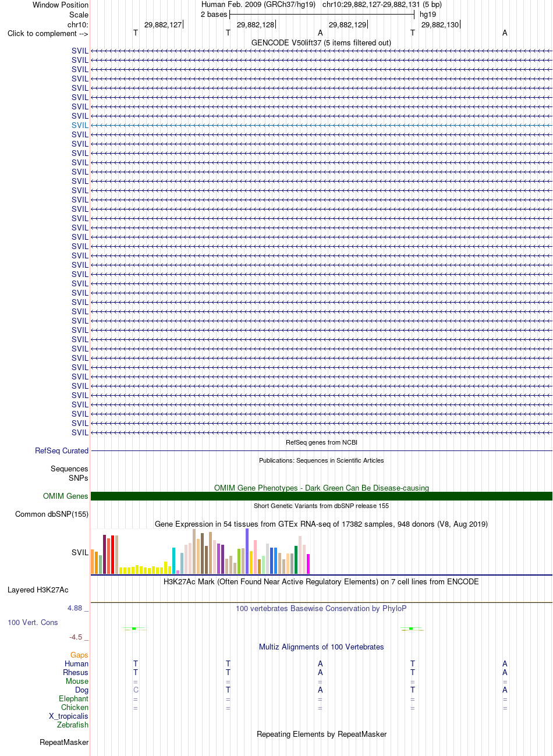The height and width of the screenshot is (756, 553).
Task: Open the 'Repeating Elements by RepeatMasker' title
Action: (321, 734)
